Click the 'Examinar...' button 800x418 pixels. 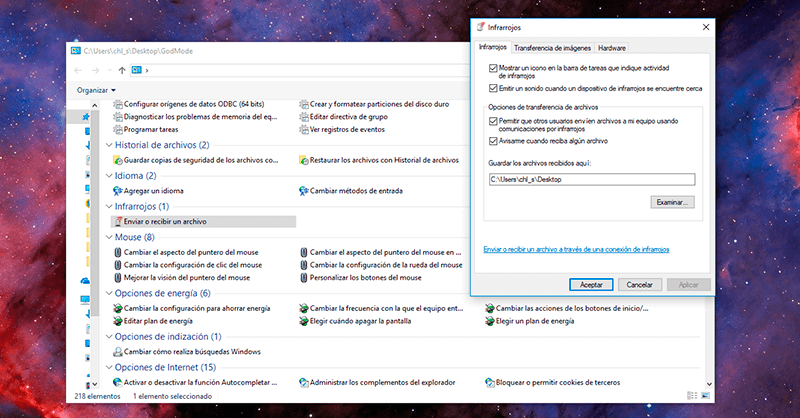[x=672, y=202]
